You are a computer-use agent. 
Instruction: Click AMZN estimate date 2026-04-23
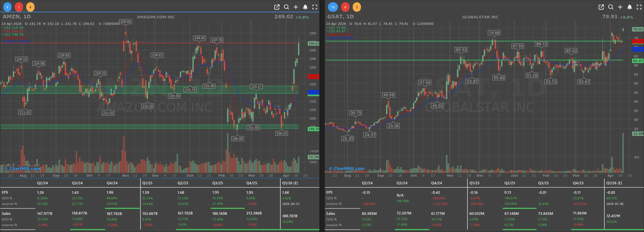pos(291,204)
